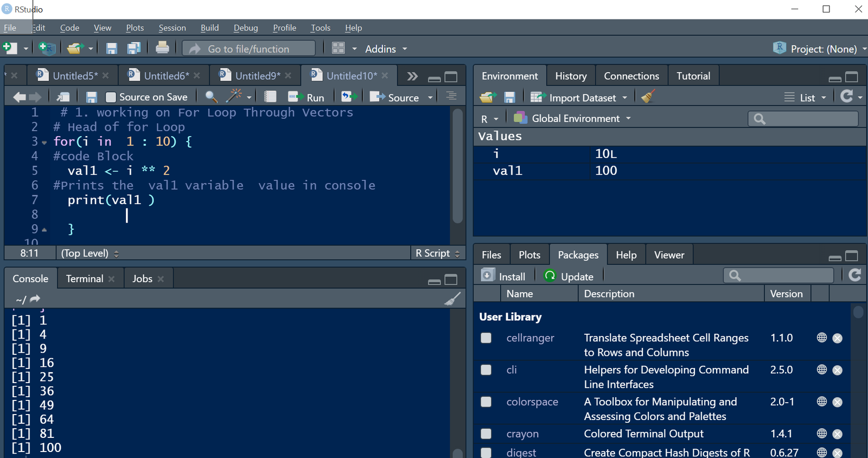Viewport: 868px width, 458px height.
Task: Show editor in new window icon
Action: pos(63,97)
